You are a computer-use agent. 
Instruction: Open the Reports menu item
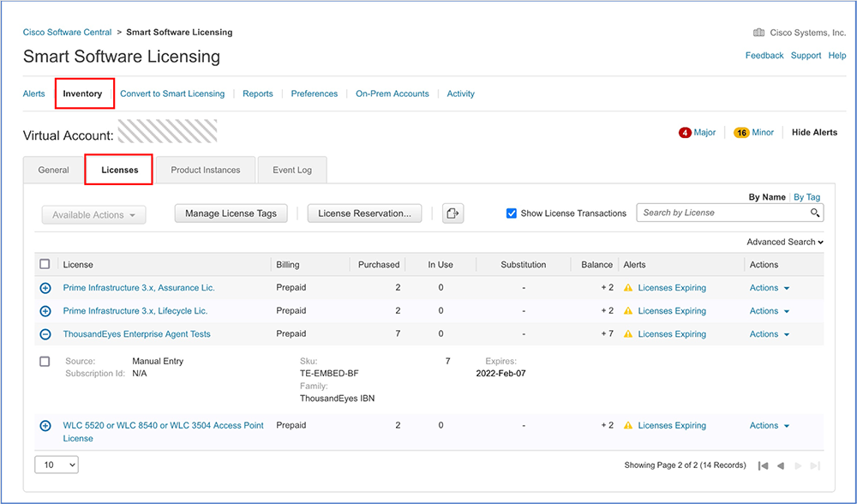pyautogui.click(x=257, y=93)
